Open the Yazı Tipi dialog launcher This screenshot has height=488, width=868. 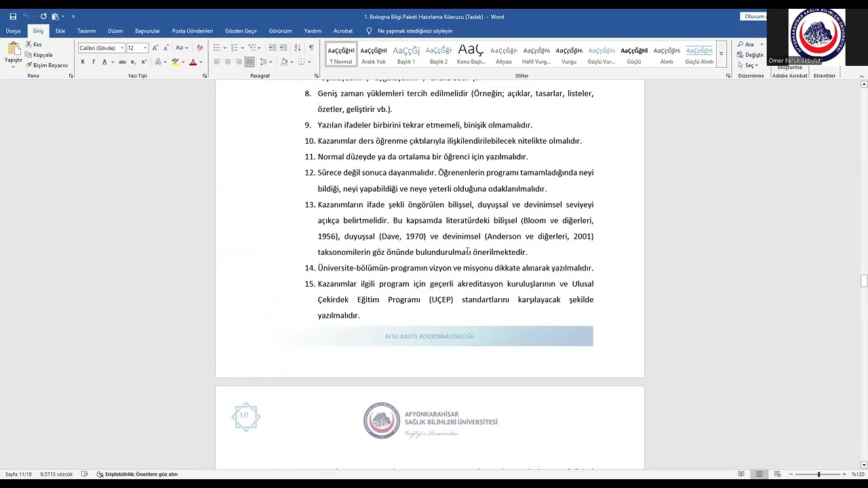[x=205, y=76]
